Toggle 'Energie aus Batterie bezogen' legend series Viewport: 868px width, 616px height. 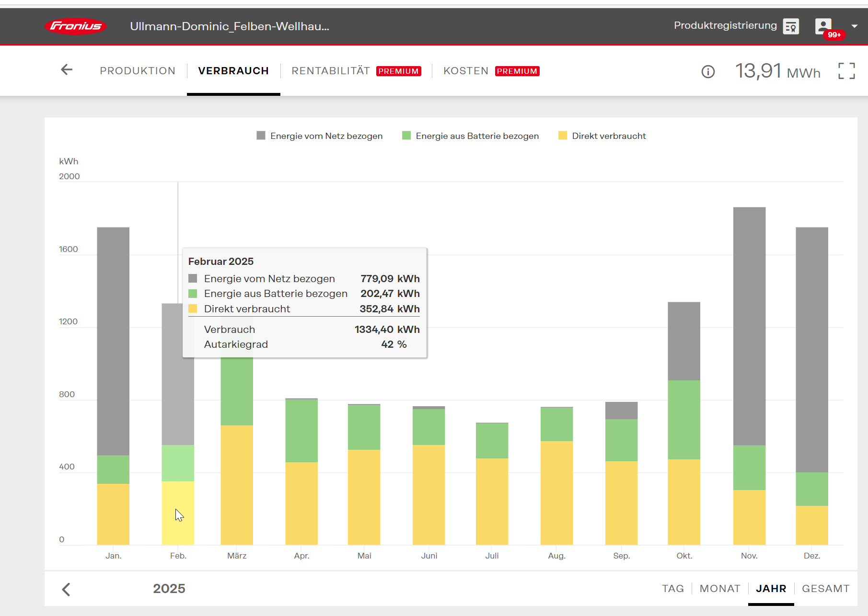click(471, 136)
